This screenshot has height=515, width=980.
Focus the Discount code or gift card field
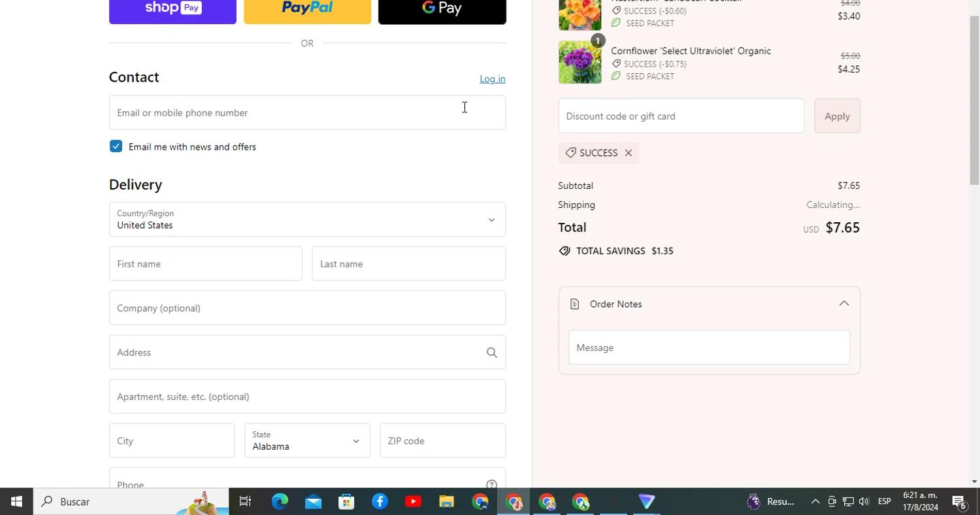pyautogui.click(x=681, y=116)
